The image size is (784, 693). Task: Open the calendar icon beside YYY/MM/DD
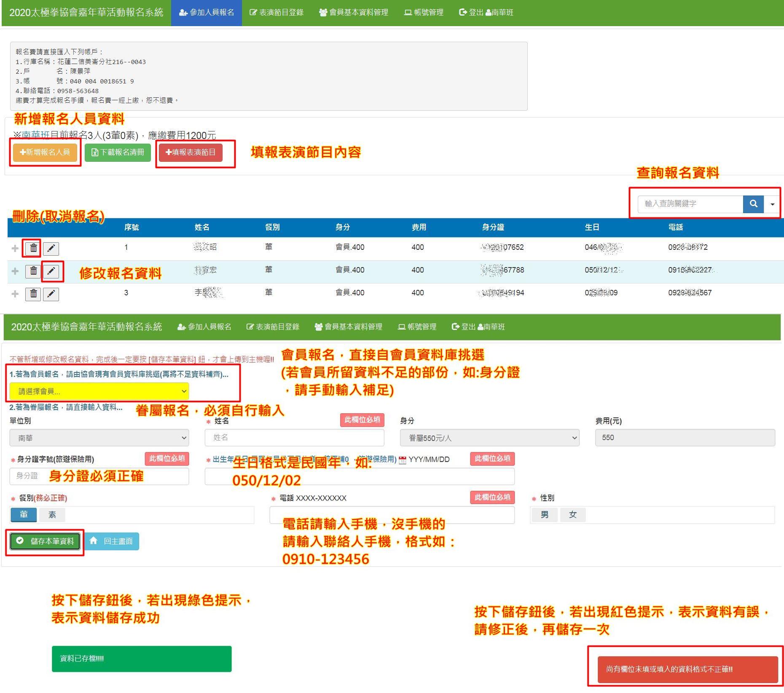[x=403, y=460]
